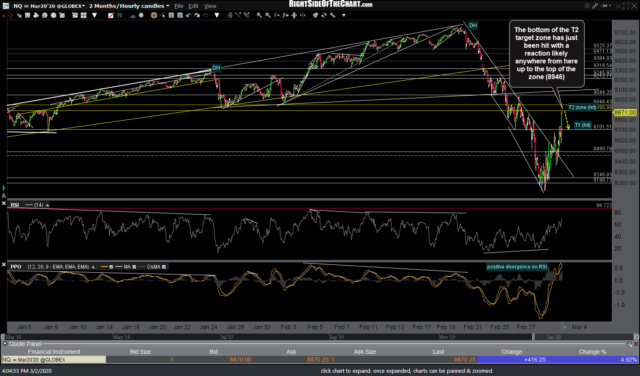Click the chain link icon in the title bar
640x376 pixels.
(x=595, y=6)
